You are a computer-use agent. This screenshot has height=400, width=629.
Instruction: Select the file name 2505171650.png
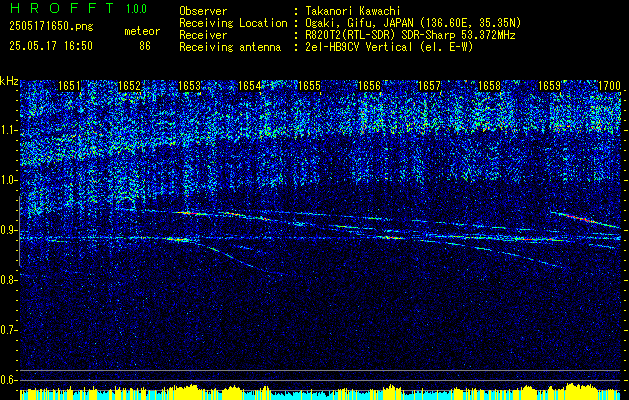coord(51,27)
